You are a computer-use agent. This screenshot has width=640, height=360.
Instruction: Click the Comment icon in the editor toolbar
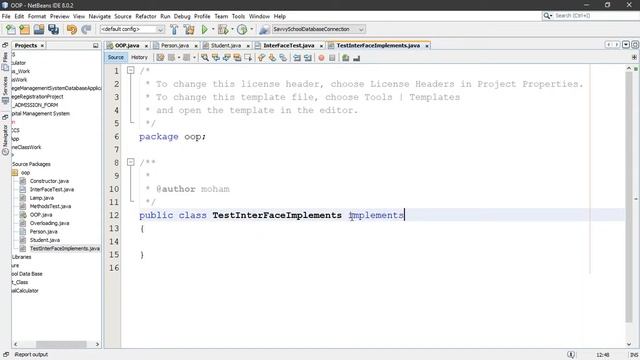[346, 58]
